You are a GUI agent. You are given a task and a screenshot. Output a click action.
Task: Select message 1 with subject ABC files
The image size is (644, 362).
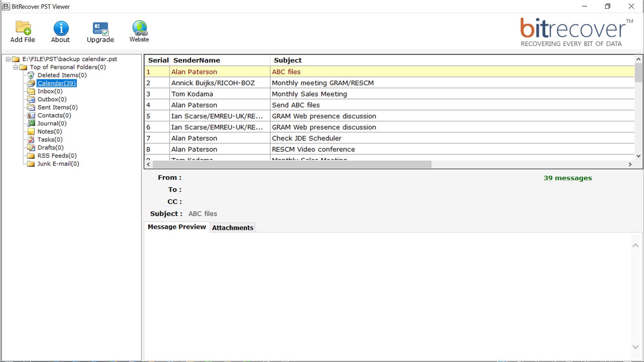(x=389, y=72)
